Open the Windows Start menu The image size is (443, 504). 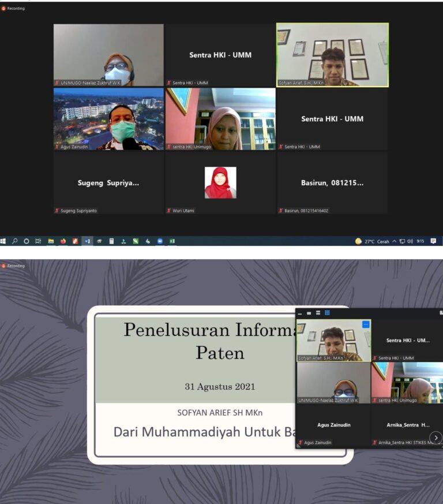click(3, 241)
